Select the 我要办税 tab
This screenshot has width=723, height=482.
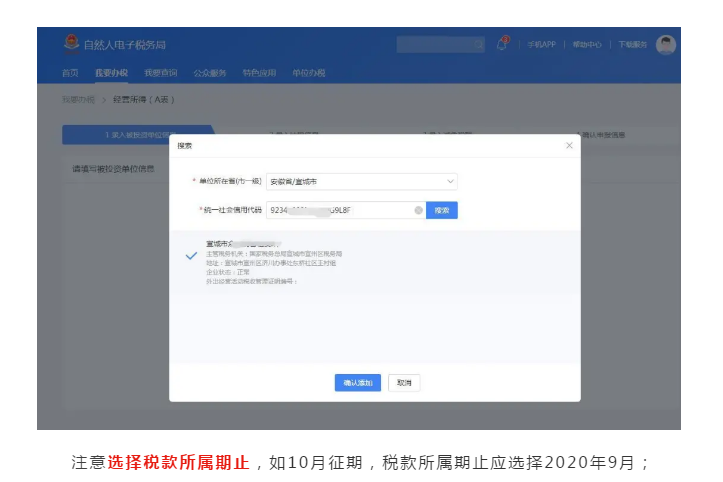pyautogui.click(x=111, y=73)
